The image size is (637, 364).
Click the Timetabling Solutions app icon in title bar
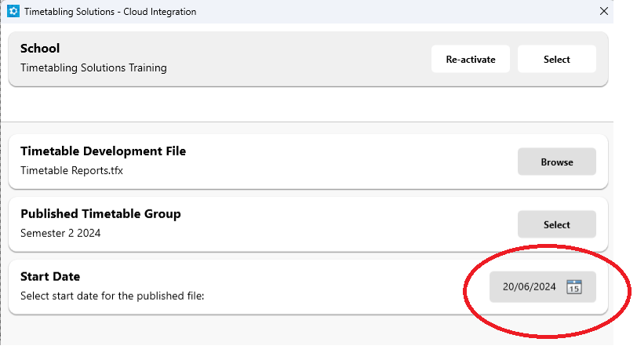(x=13, y=11)
